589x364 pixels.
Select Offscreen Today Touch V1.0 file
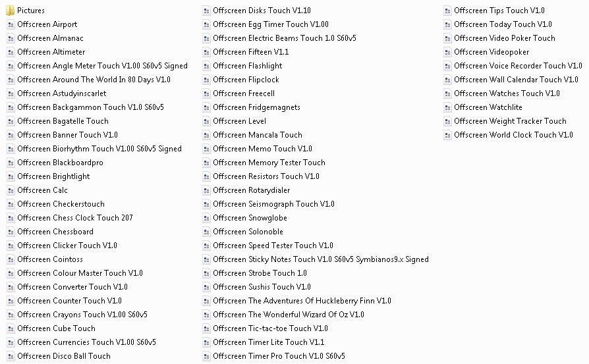click(503, 24)
